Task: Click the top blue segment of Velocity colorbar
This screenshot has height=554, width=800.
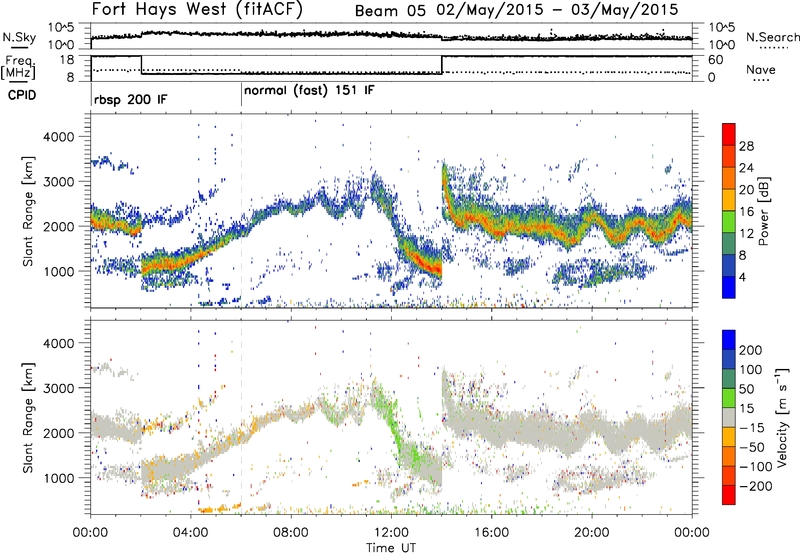Action: [x=729, y=340]
